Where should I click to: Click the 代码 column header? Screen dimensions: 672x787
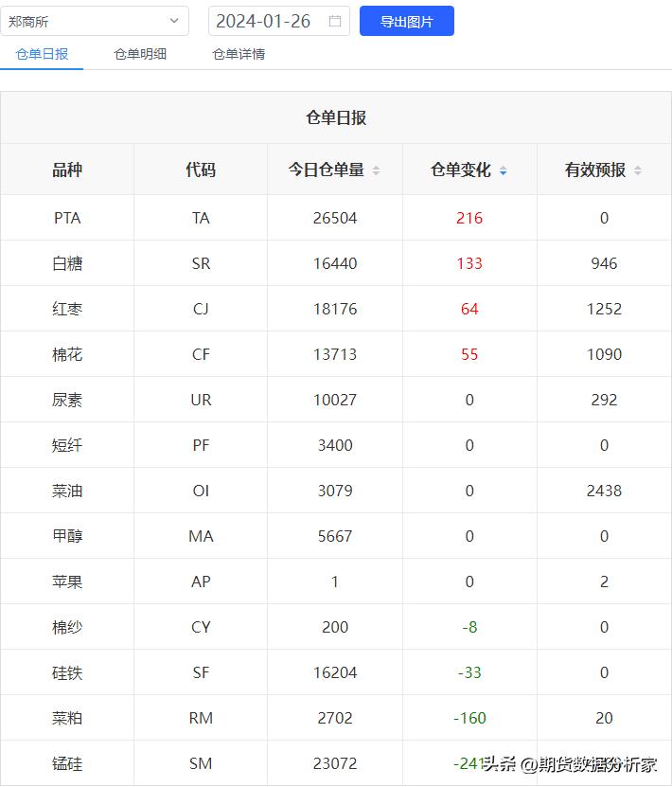click(x=201, y=170)
